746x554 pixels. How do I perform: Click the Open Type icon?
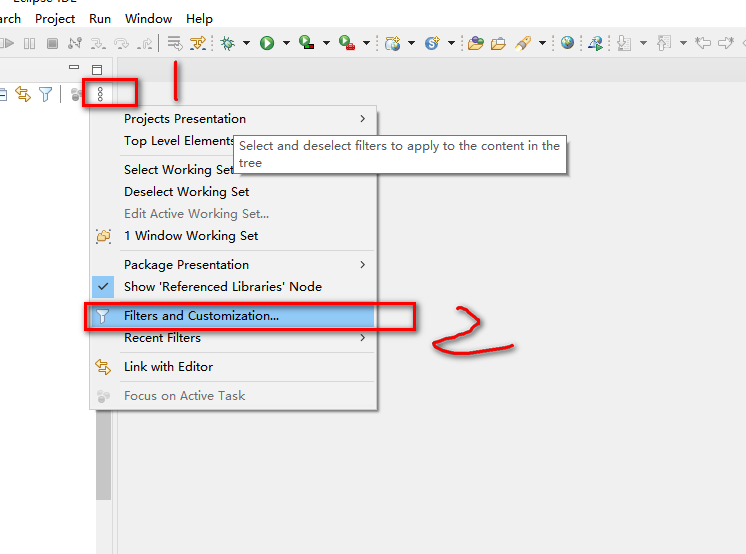coord(475,43)
